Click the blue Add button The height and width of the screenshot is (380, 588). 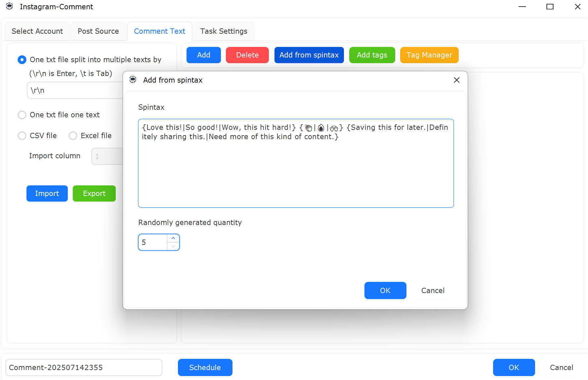[x=204, y=55]
